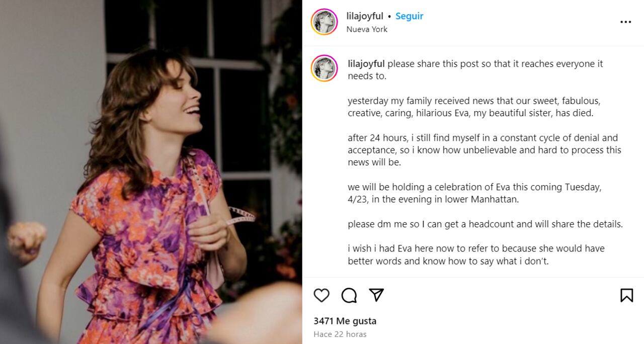Open the verified/instagram story ring around the avatar
This screenshot has width=644, height=344.
point(325,22)
